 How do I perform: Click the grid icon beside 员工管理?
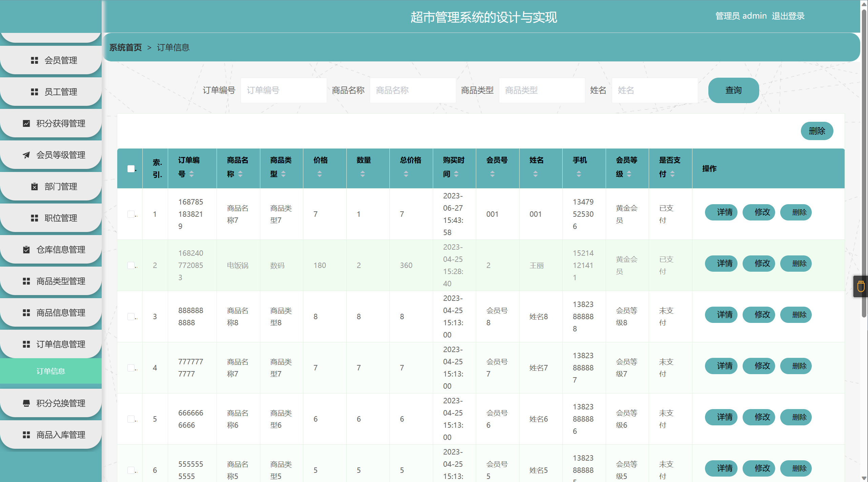click(x=34, y=92)
